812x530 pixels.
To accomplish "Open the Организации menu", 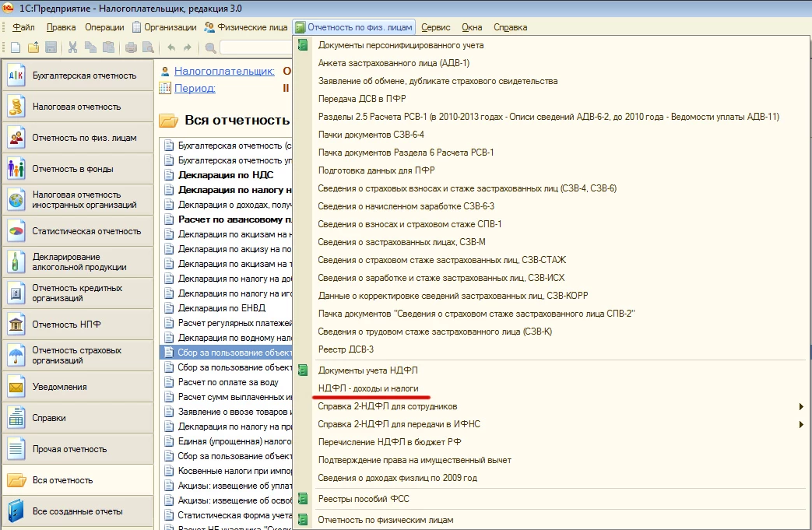I will click(x=164, y=27).
